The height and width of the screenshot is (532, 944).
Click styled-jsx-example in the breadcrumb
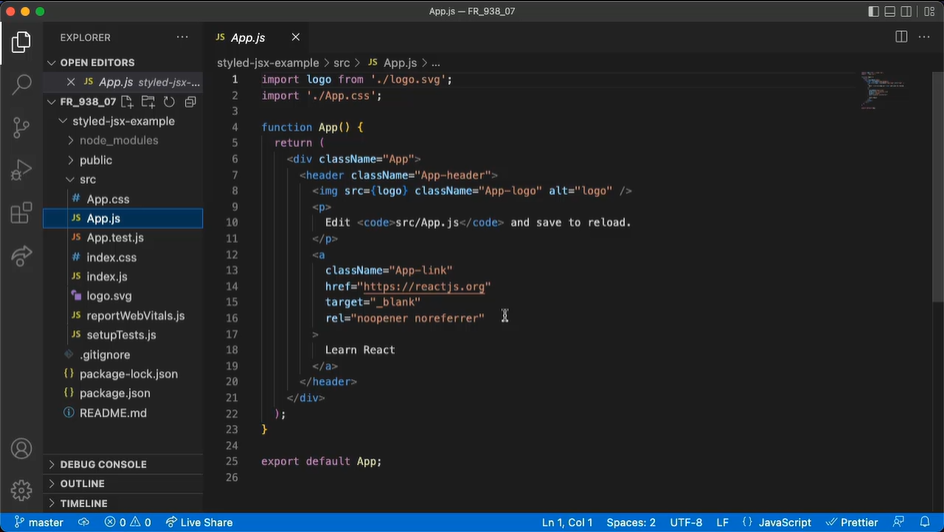(x=268, y=63)
